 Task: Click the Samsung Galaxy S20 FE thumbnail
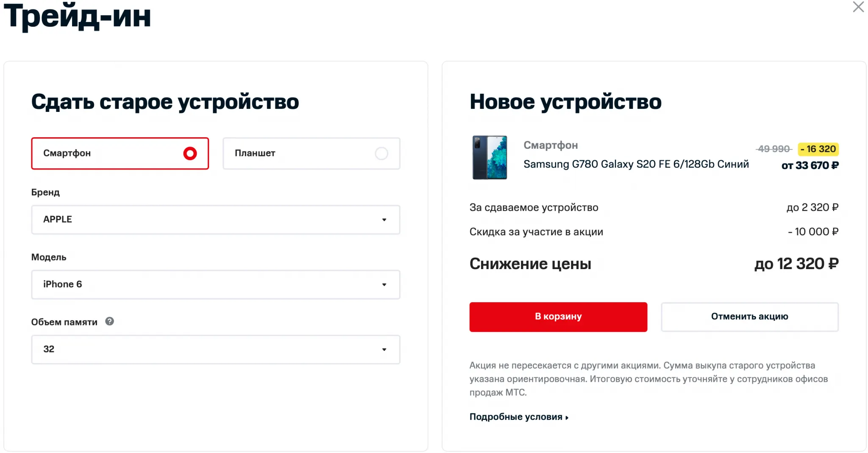click(490, 158)
